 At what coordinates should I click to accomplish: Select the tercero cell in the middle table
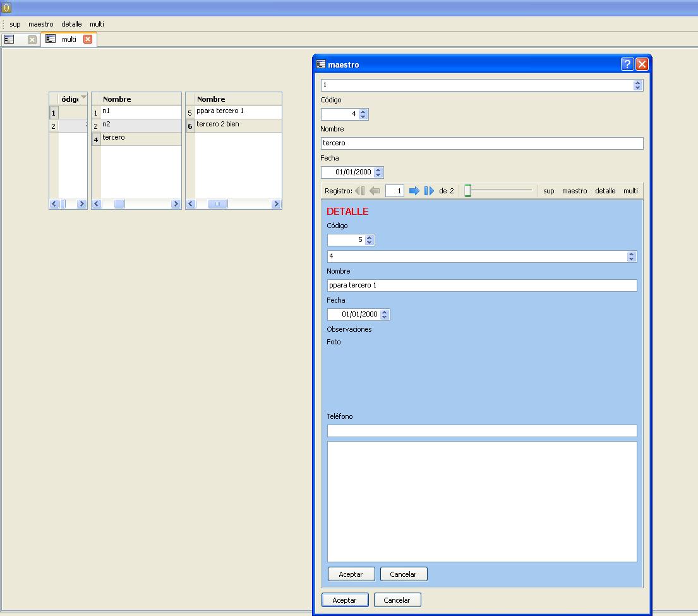pyautogui.click(x=141, y=139)
